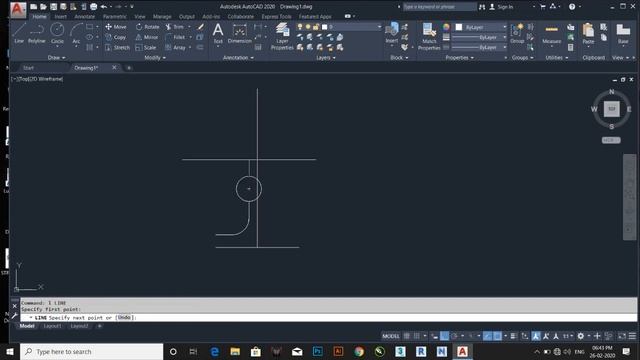Click the Stretch tool
Image resolution: width=640 pixels, height=360 pixels.
pyautogui.click(x=117, y=47)
